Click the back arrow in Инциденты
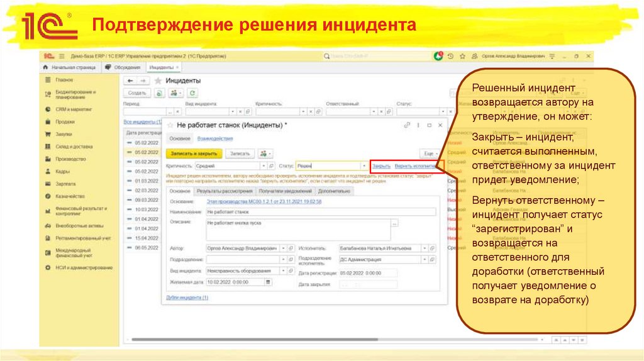This screenshot has height=361, width=644. click(x=130, y=81)
